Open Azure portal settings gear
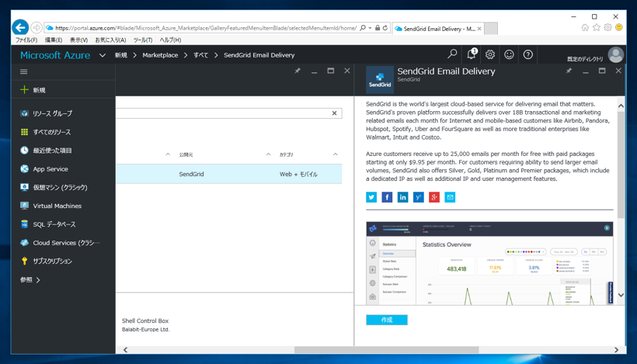637x364 pixels. click(490, 54)
